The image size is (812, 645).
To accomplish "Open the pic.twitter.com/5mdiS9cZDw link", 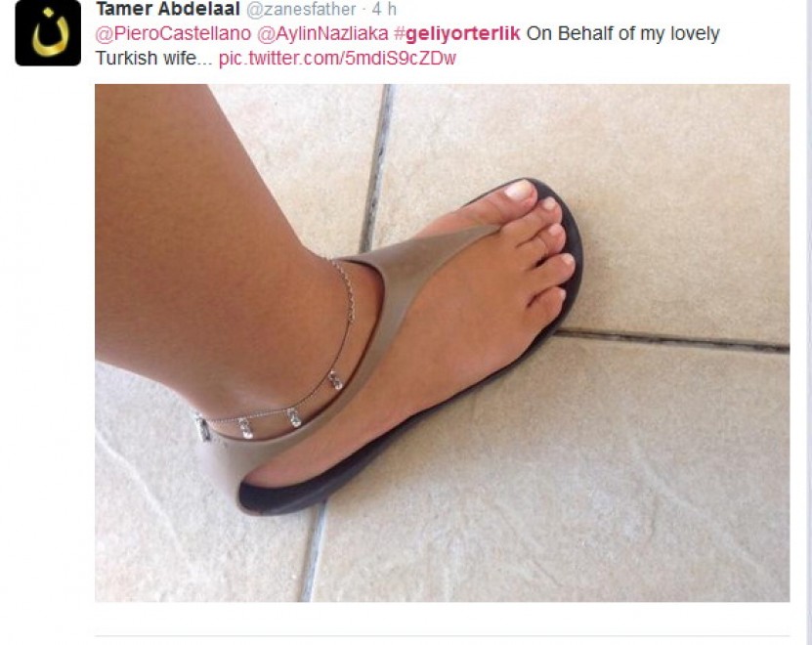I will [x=337, y=58].
